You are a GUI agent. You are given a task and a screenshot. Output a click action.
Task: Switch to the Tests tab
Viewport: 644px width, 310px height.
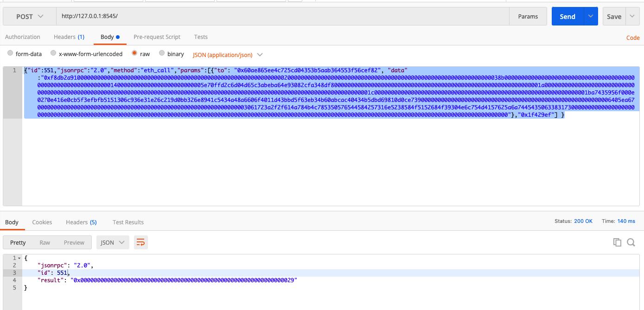(x=201, y=37)
